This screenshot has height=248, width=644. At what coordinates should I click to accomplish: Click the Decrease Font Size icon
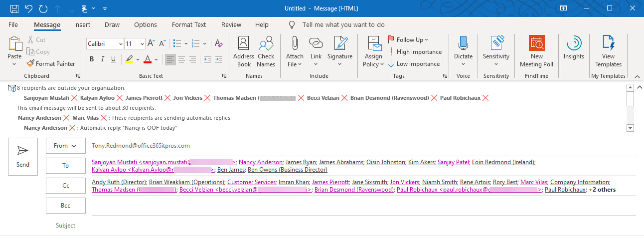162,43
